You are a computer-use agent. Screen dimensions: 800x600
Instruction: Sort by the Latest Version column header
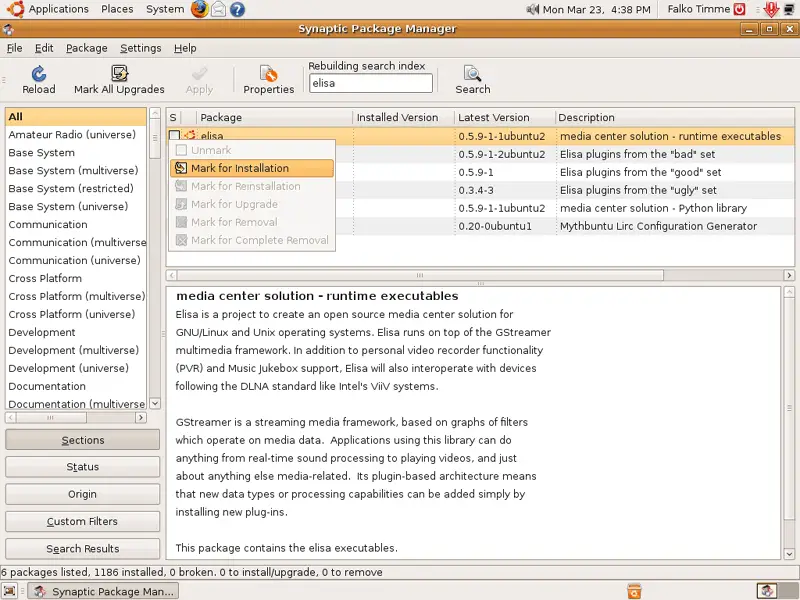click(x=505, y=117)
